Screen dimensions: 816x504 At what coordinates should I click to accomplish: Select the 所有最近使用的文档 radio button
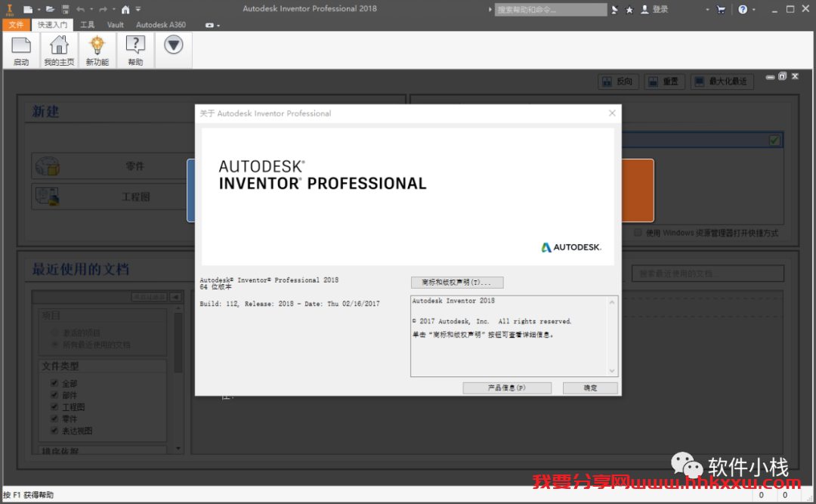coord(54,345)
